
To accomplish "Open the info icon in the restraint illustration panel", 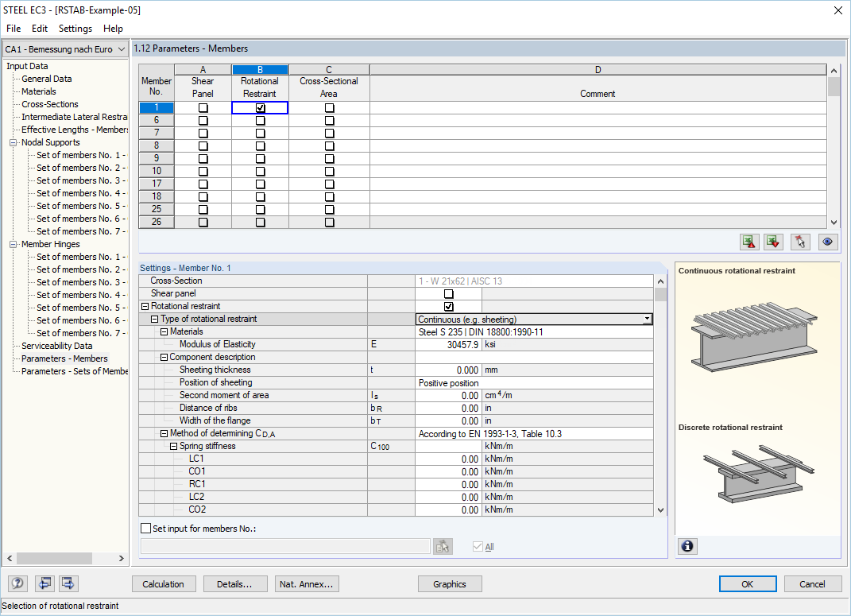I will 687,546.
